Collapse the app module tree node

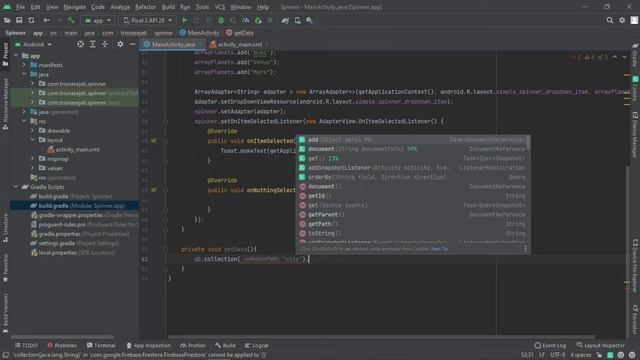pos(16,56)
